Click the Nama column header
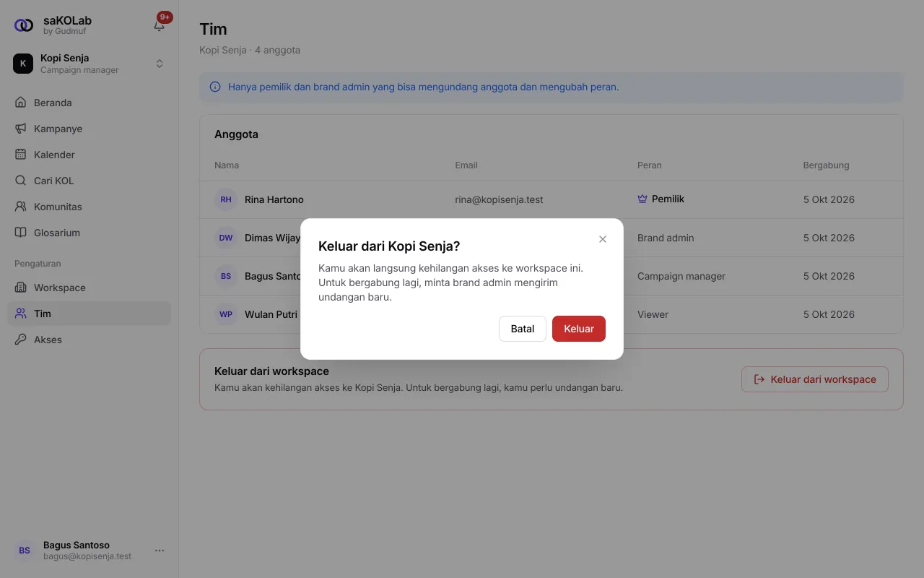 tap(227, 165)
